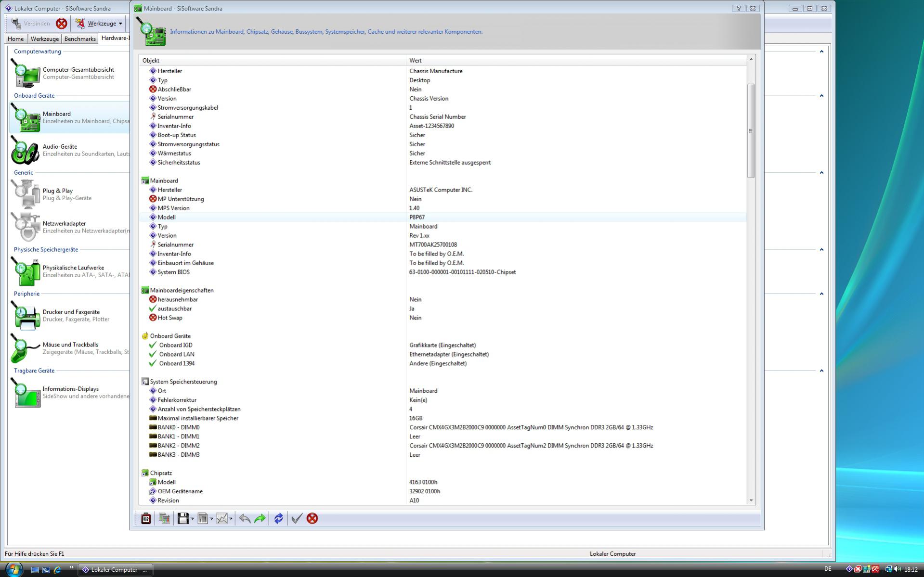Open the Windows Start orb
The image size is (924, 577).
tap(13, 569)
